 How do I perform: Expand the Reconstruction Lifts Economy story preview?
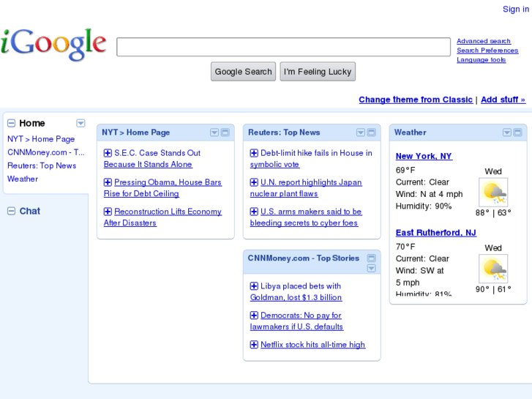point(108,212)
